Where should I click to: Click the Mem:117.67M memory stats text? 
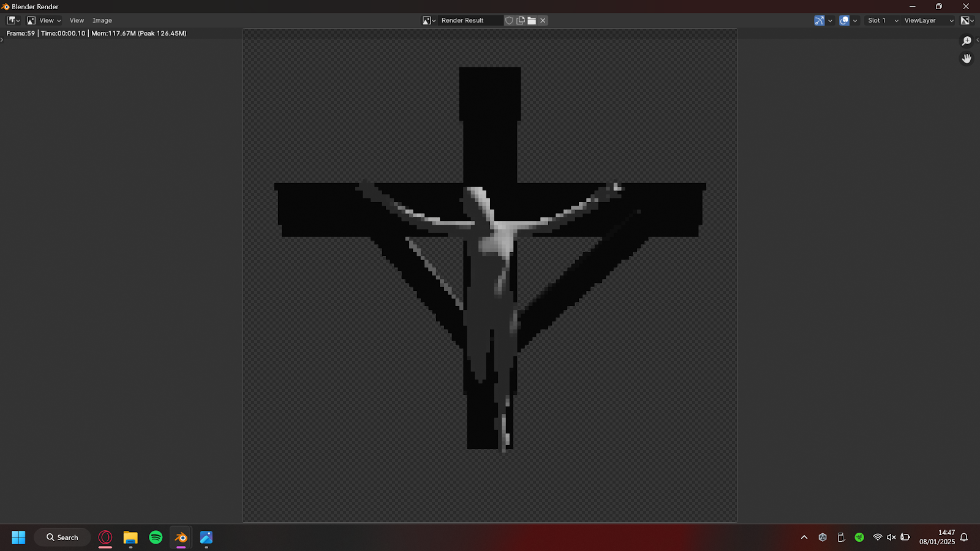click(139, 34)
